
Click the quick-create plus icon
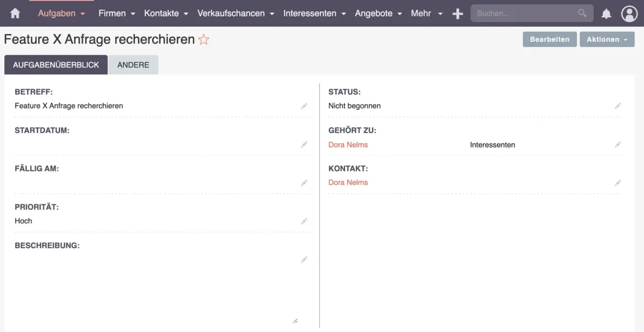(x=458, y=13)
